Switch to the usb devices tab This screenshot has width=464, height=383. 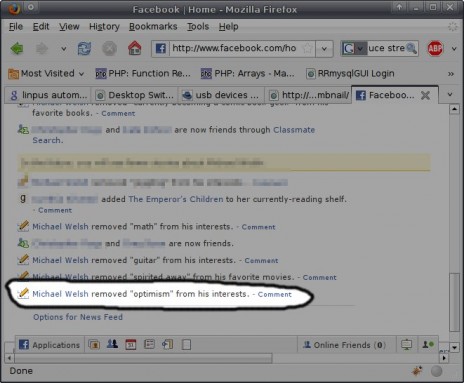click(221, 95)
